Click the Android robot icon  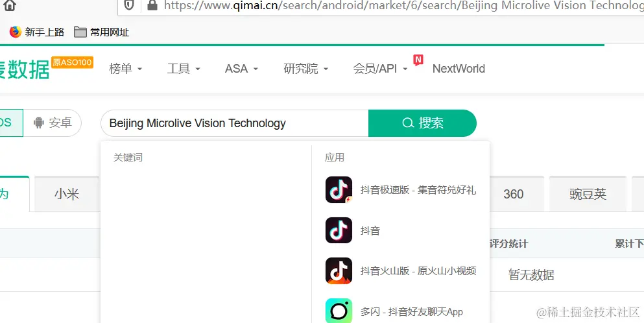(39, 123)
